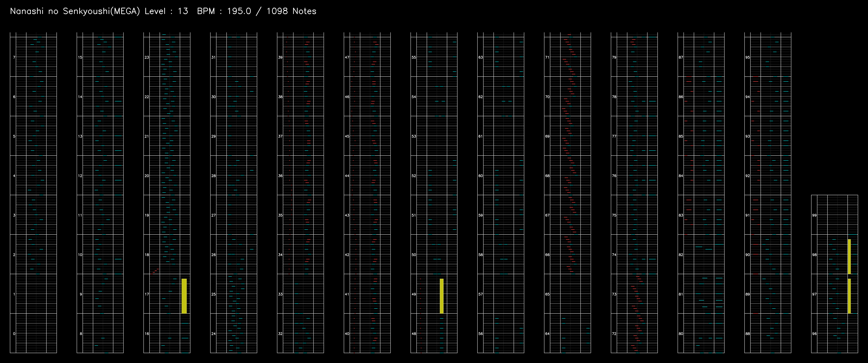Select measure label 12

[80, 176]
